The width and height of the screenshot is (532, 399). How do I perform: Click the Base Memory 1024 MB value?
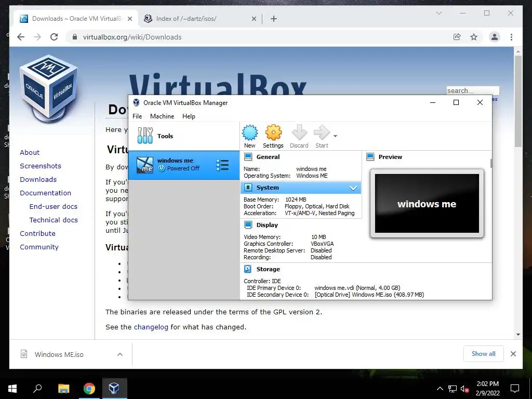[296, 199]
